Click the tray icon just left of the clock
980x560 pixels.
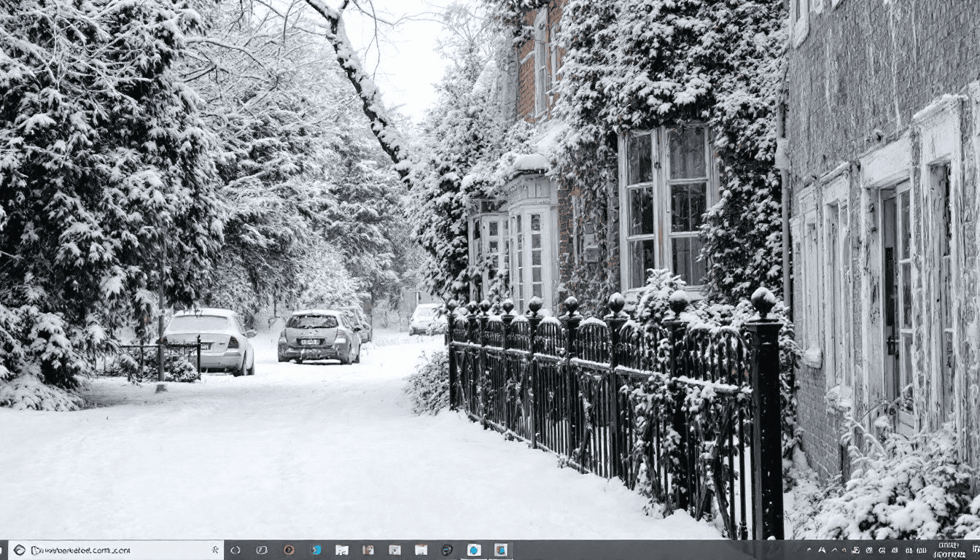[x=921, y=550]
